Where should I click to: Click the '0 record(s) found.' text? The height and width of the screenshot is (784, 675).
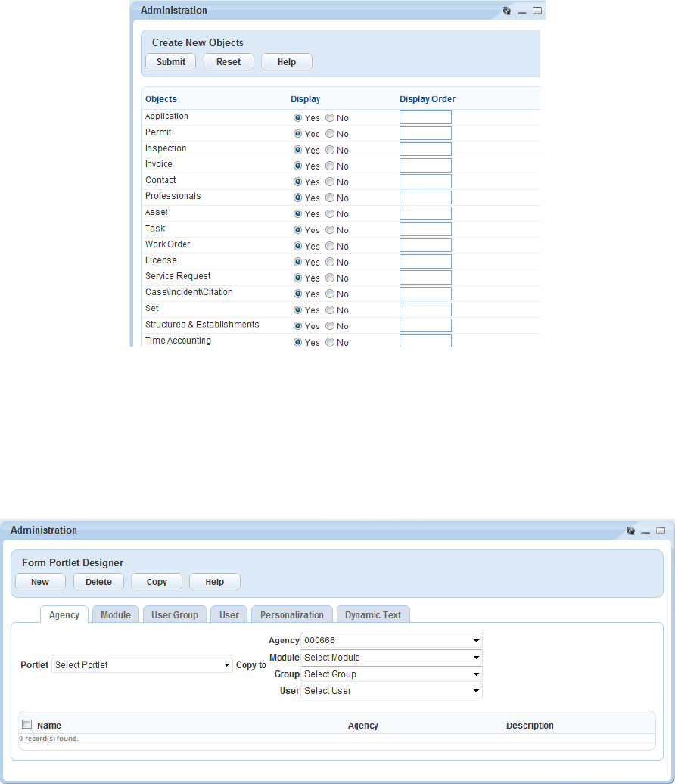(x=48, y=739)
